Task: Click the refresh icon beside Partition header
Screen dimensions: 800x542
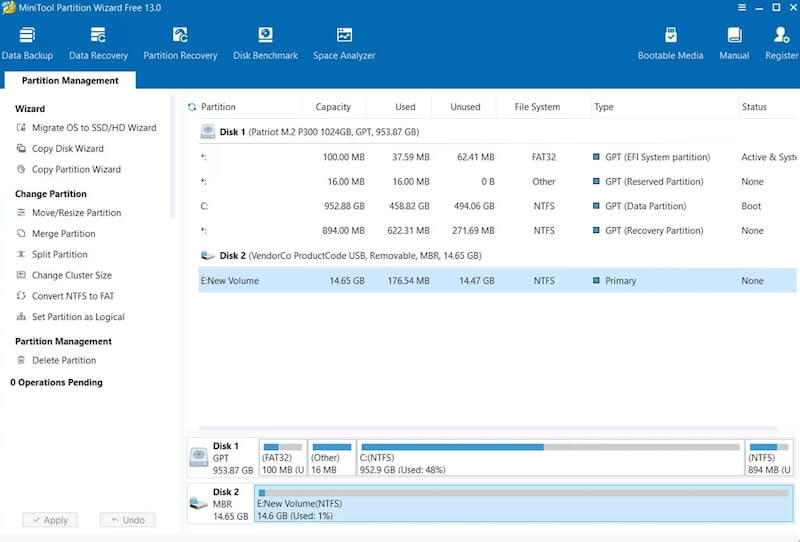Action: pyautogui.click(x=192, y=107)
